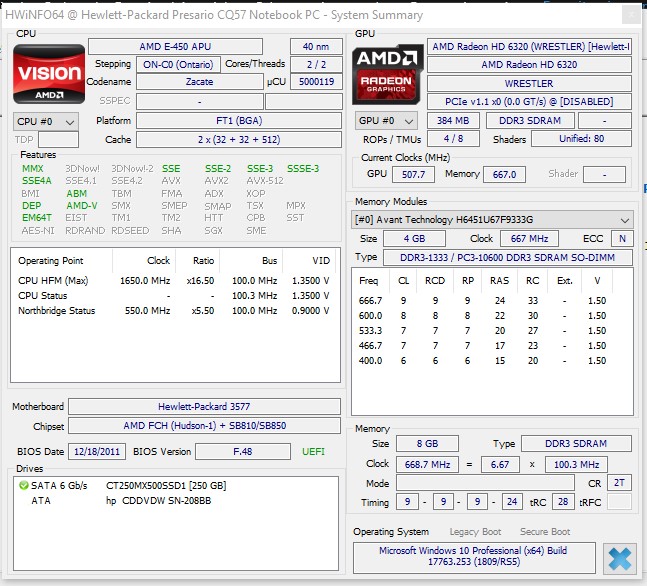Click the EM64T feature label
Image resolution: width=647 pixels, height=586 pixels.
click(x=37, y=217)
